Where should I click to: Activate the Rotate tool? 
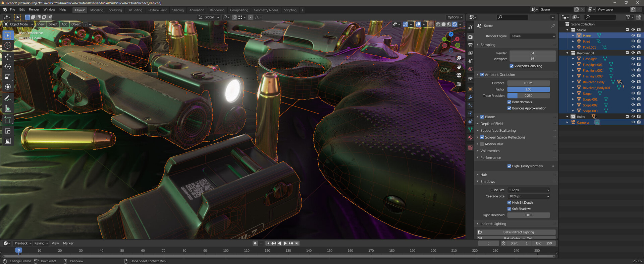(8, 67)
